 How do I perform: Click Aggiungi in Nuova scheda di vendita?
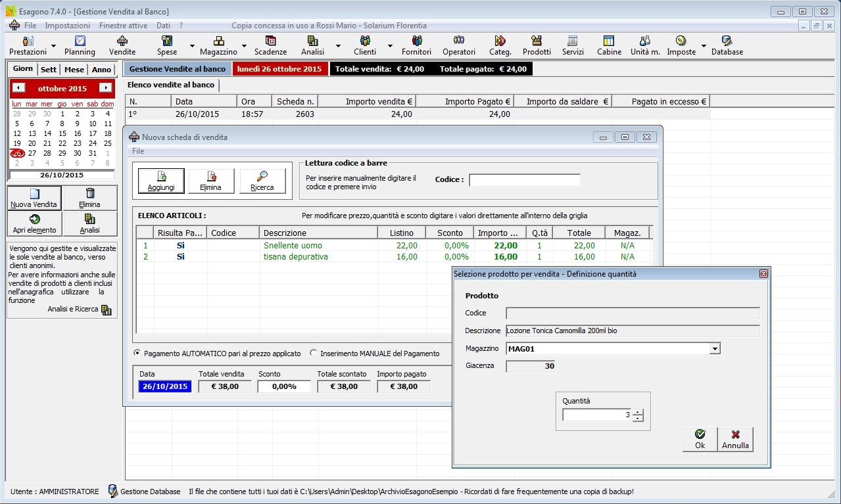tap(161, 181)
